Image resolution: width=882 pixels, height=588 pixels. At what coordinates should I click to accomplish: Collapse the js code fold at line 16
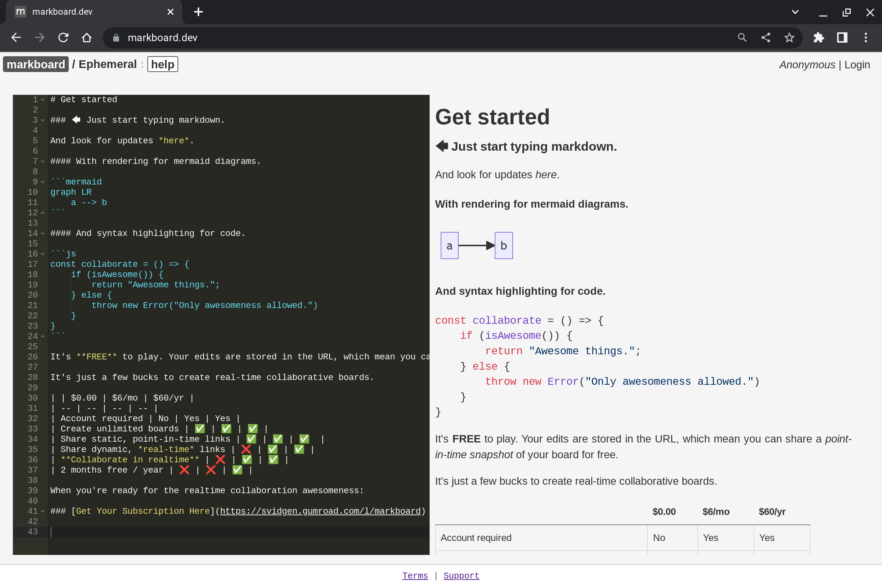pos(43,254)
